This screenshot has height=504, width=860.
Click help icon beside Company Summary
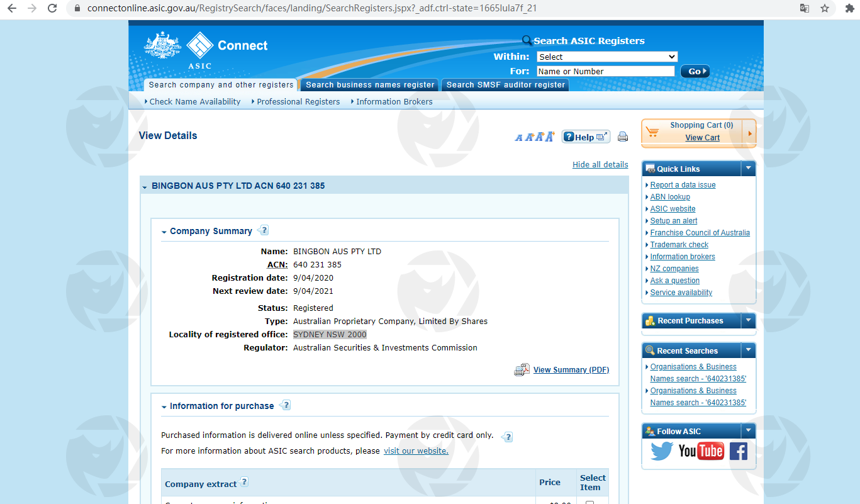(264, 230)
